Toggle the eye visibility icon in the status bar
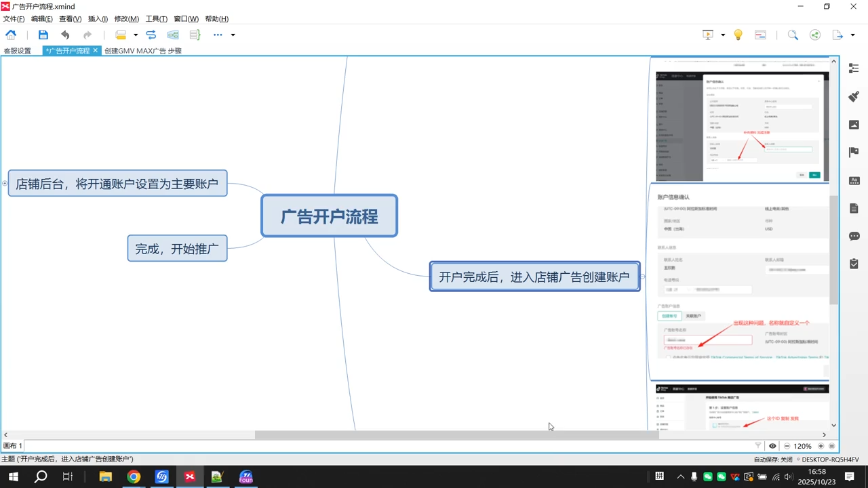868x488 pixels. (772, 445)
